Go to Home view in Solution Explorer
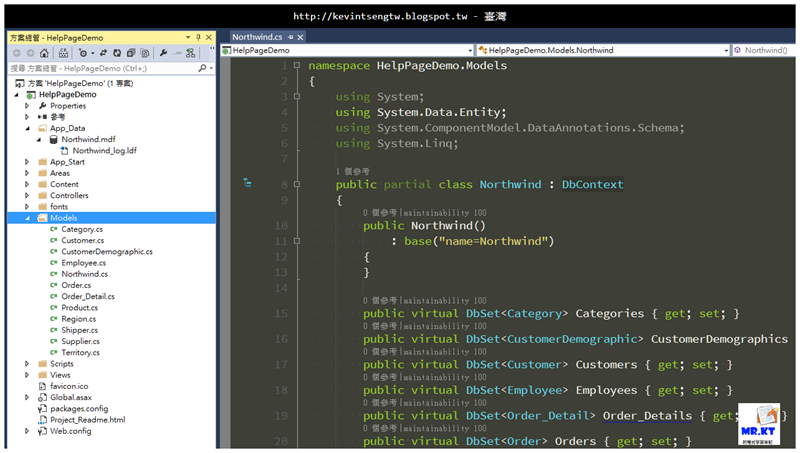 tap(44, 53)
